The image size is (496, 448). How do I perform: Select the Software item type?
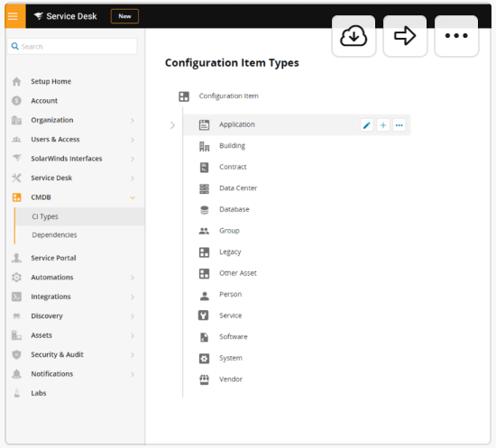[234, 337]
